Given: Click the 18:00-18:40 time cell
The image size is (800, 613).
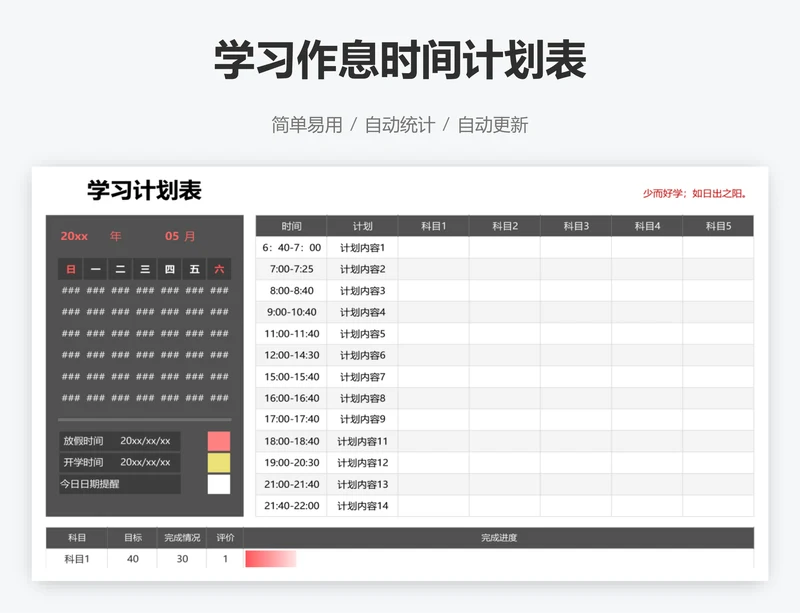Looking at the screenshot, I should 291,441.
